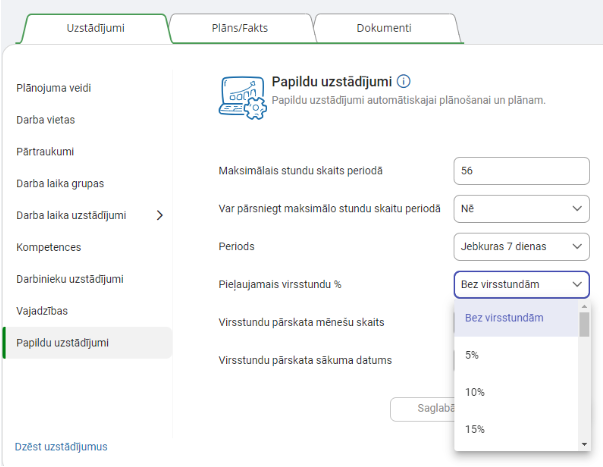Click the info icon beside Papildu uzstādījumi
This screenshot has height=467, width=603.
[404, 82]
